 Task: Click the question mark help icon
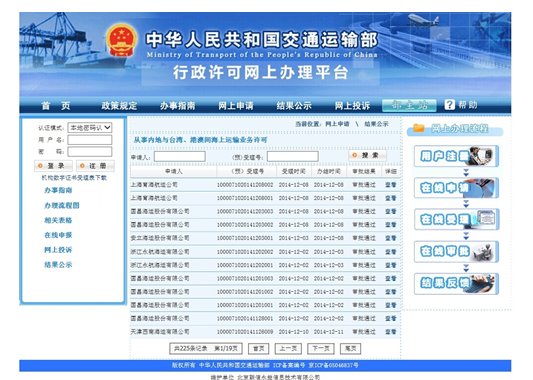(x=449, y=105)
